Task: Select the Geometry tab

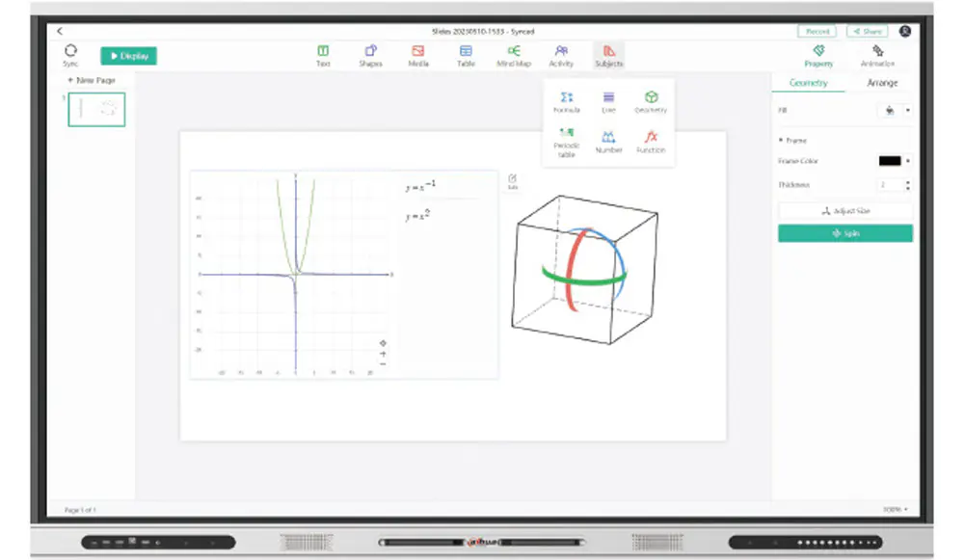Action: (x=808, y=83)
